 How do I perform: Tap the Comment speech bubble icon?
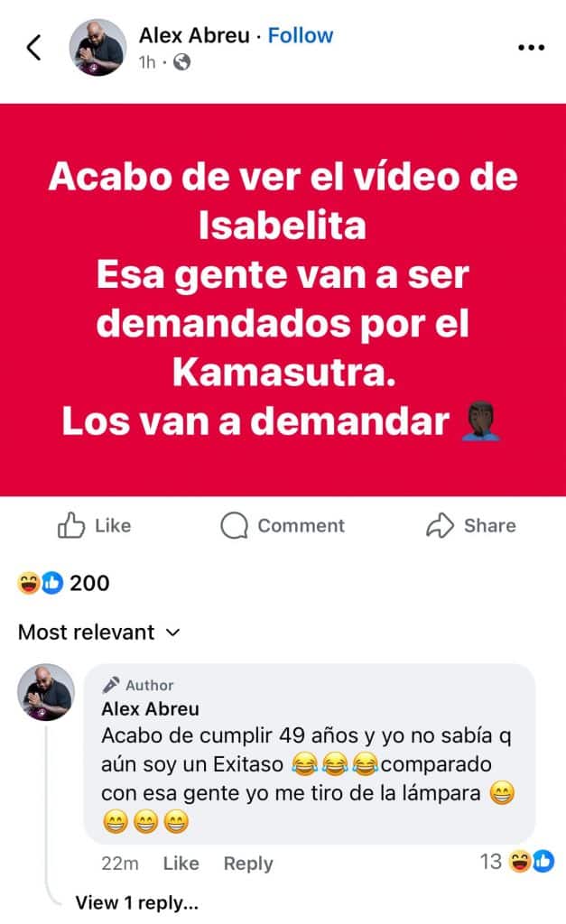click(x=234, y=525)
